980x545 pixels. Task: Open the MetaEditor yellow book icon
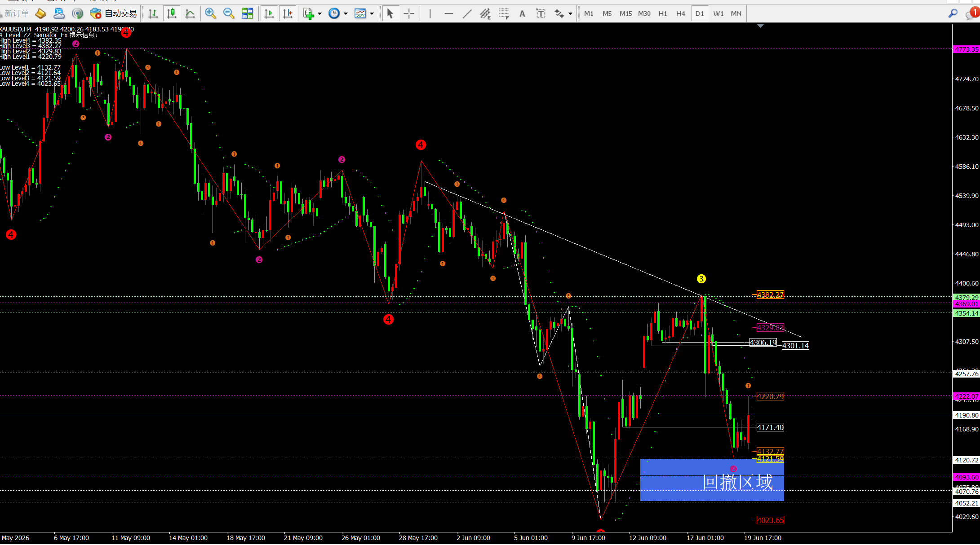coord(40,13)
